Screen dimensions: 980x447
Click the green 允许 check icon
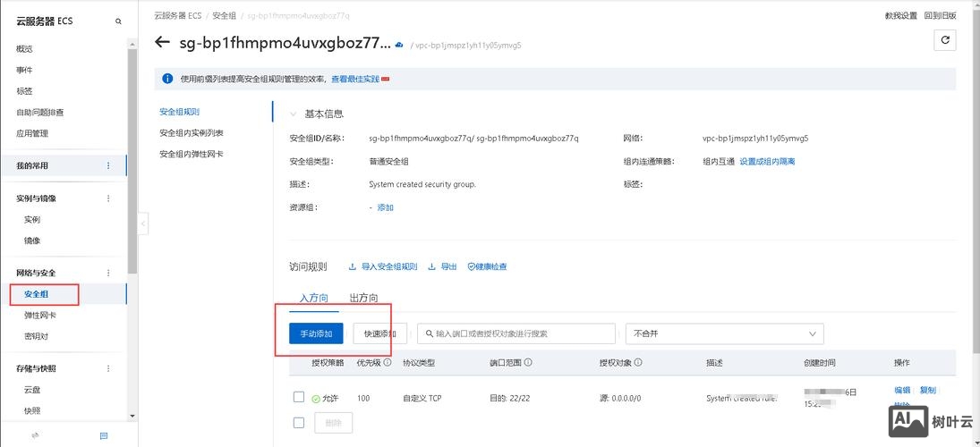tap(316, 399)
